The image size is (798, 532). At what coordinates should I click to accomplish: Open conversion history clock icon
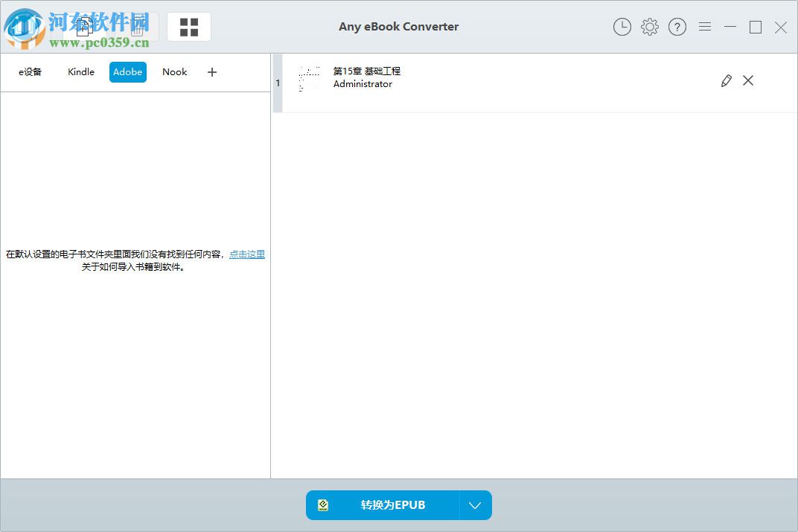[622, 27]
